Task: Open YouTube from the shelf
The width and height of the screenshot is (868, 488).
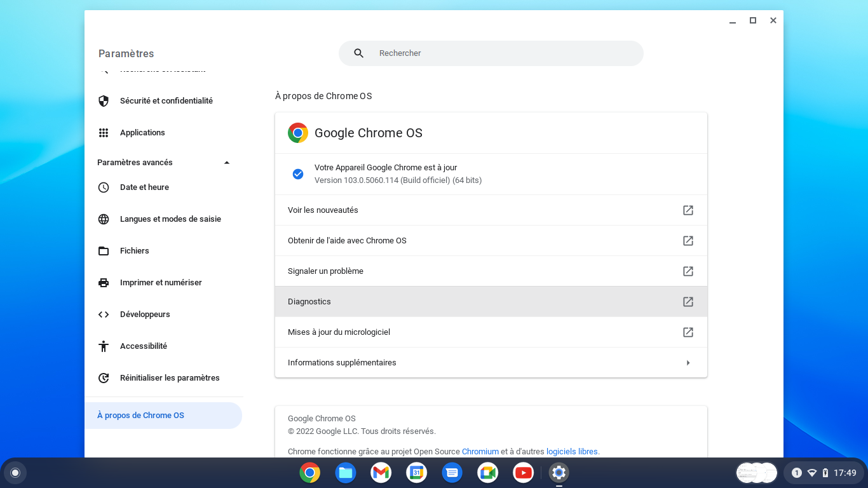Action: (524, 473)
